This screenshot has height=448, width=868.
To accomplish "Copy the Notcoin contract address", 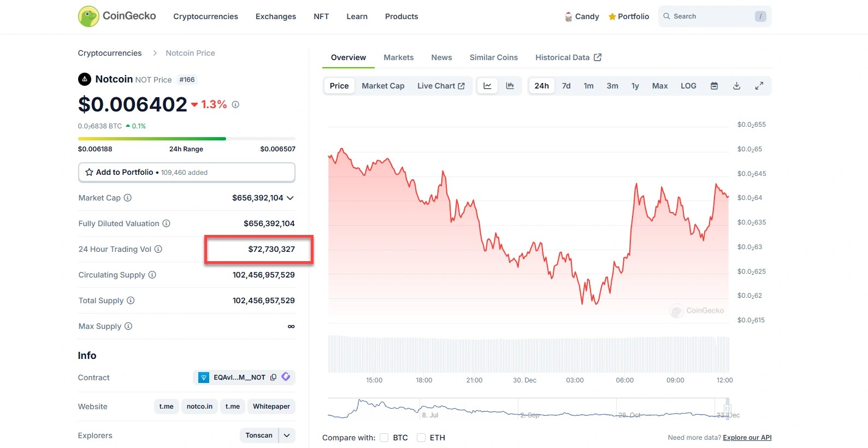I will pyautogui.click(x=273, y=378).
